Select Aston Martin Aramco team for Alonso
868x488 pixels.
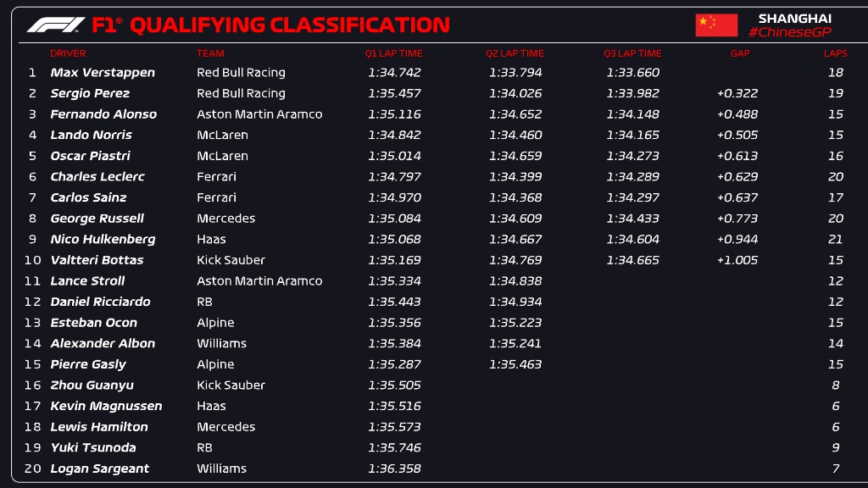tap(259, 114)
